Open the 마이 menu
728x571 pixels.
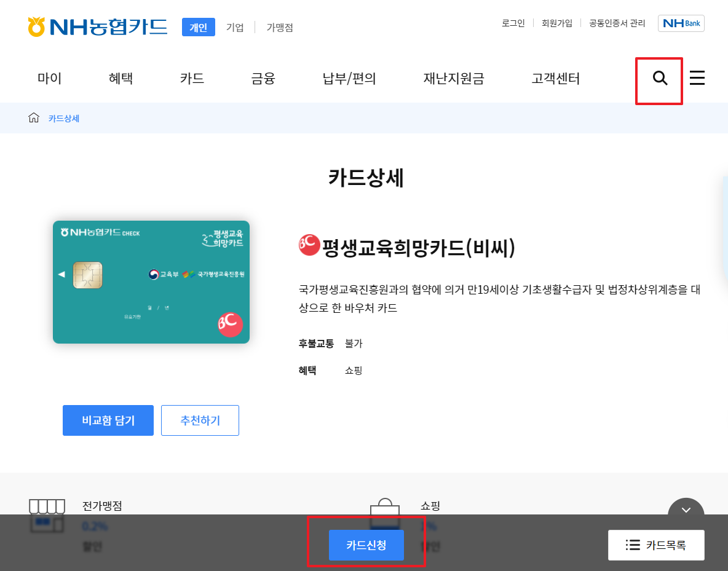point(50,78)
